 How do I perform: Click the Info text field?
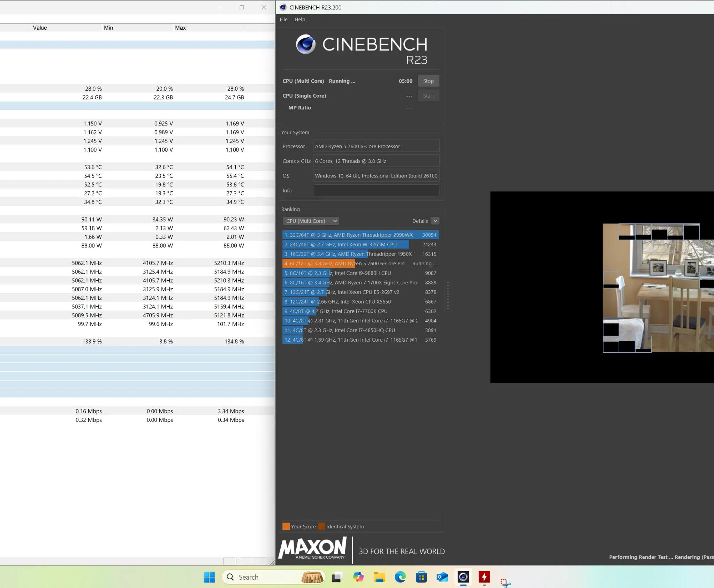click(376, 191)
